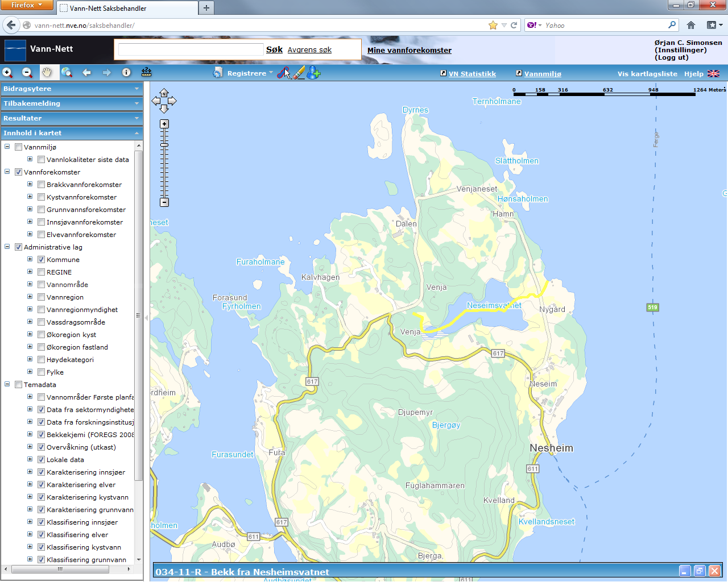Expand the Brakkvannforekomster tree node
The width and height of the screenshot is (728, 582).
(30, 184)
